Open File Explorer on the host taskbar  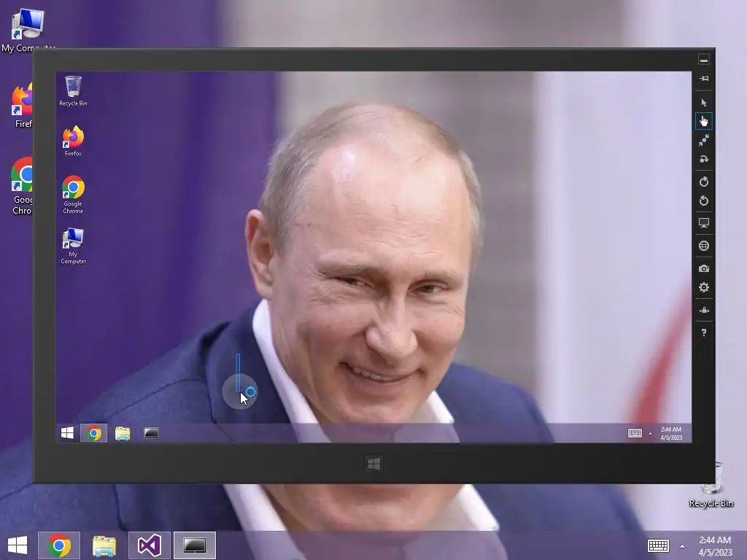pyautogui.click(x=104, y=545)
